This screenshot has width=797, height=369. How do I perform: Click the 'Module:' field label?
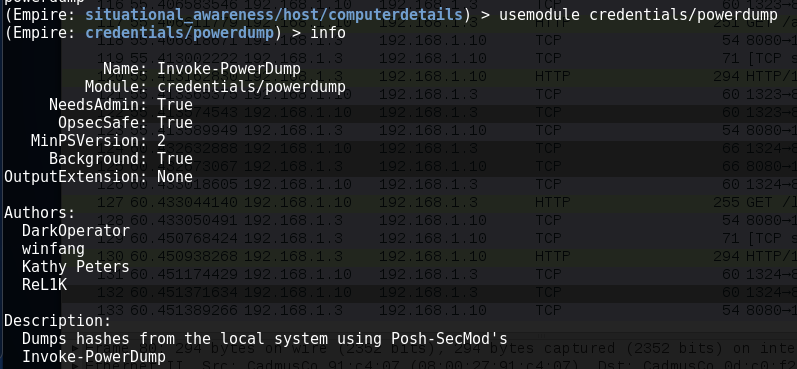(116, 87)
